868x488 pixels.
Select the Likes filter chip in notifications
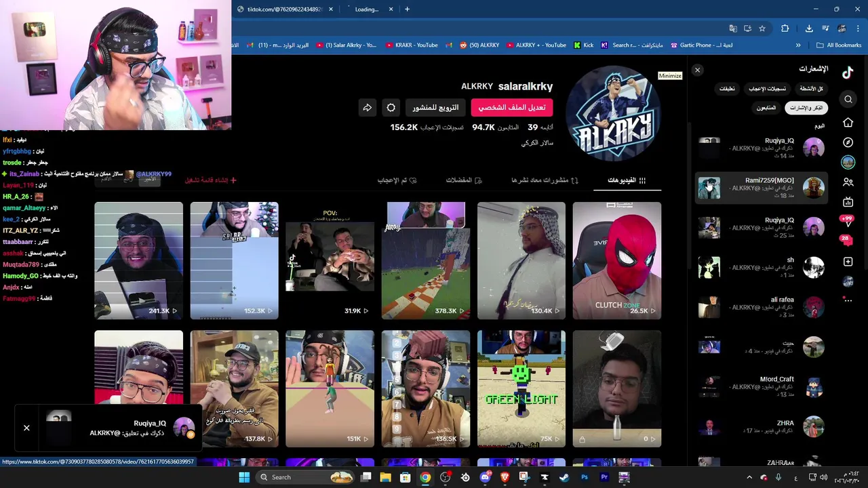pyautogui.click(x=768, y=89)
